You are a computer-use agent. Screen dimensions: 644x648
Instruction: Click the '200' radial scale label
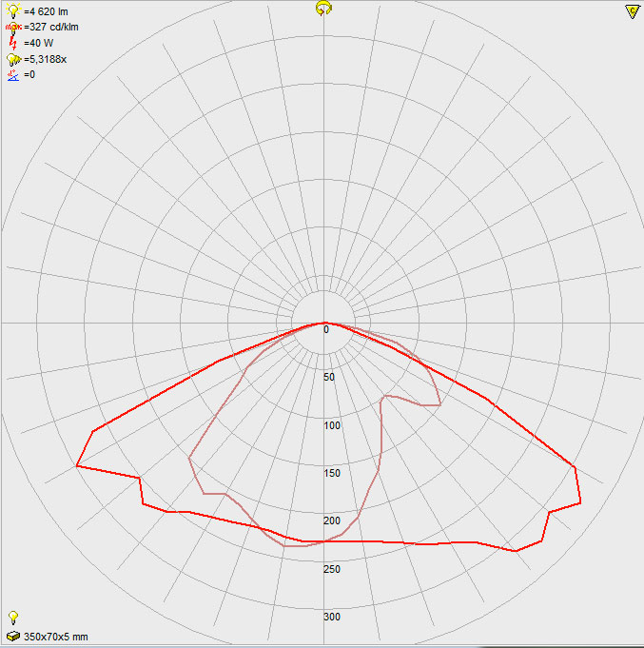tap(332, 521)
